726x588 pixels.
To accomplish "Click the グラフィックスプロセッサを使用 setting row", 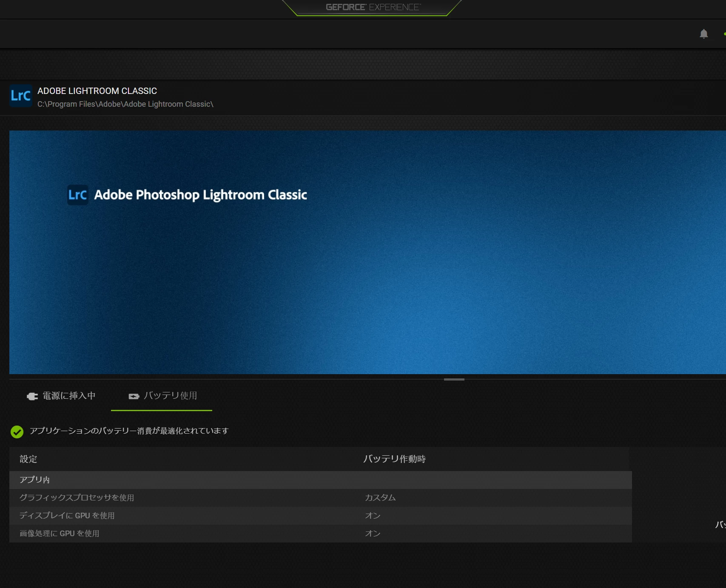I will [x=321, y=498].
